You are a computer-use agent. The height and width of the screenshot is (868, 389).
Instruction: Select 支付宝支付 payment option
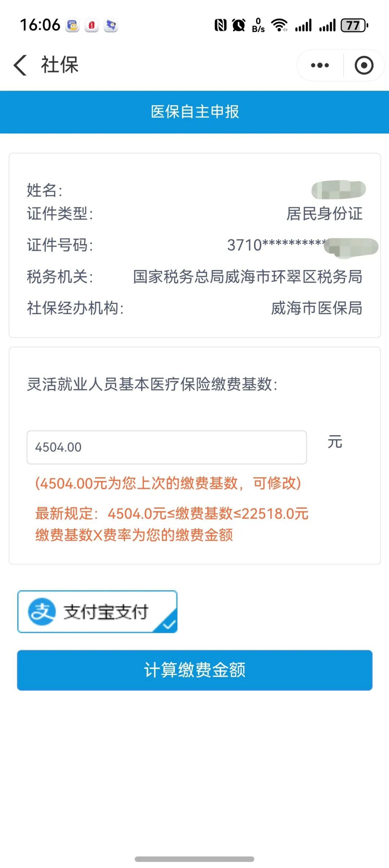pos(97,612)
